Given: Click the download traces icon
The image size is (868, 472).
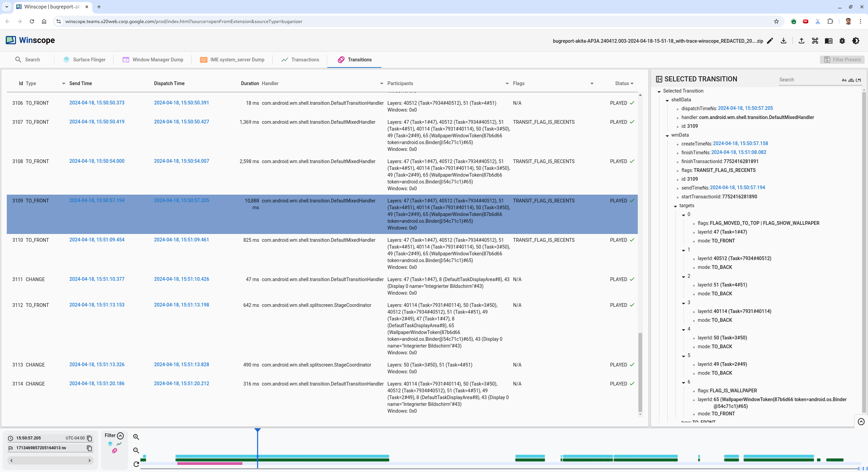Looking at the screenshot, I should (x=784, y=41).
